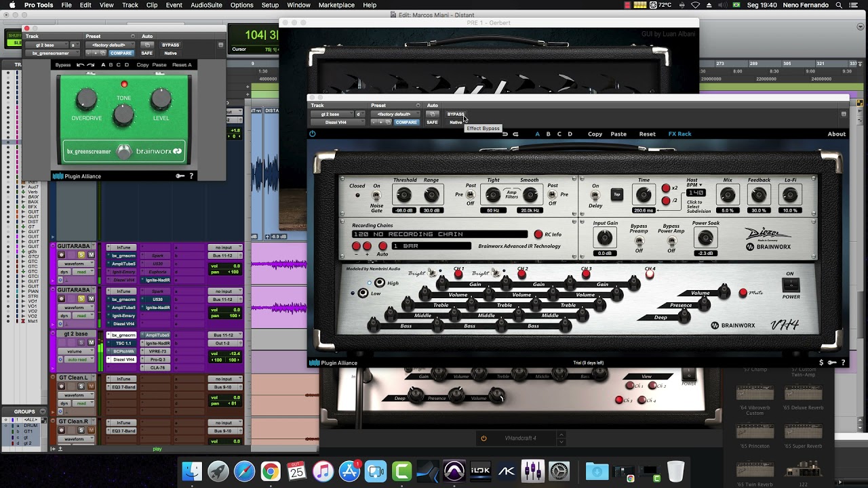The height and width of the screenshot is (488, 868).
Task: Flip the amp POWER rocker switch
Action: click(791, 285)
